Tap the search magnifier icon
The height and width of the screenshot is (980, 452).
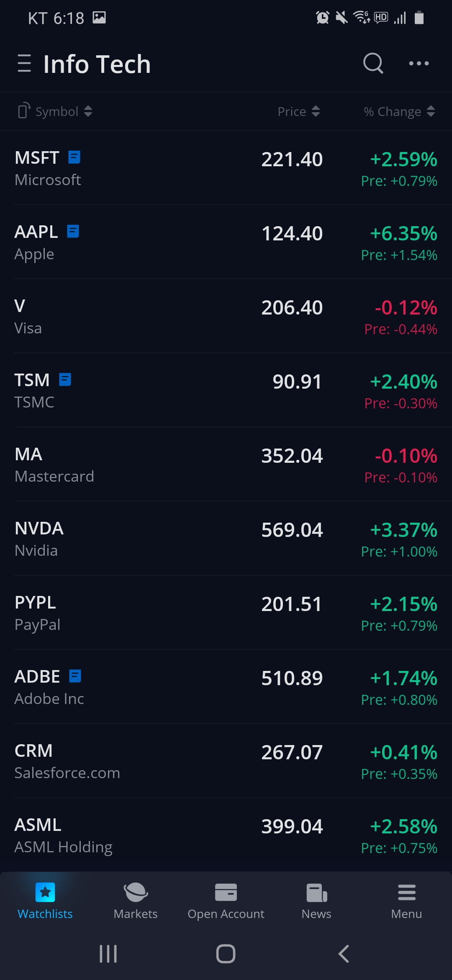tap(373, 64)
